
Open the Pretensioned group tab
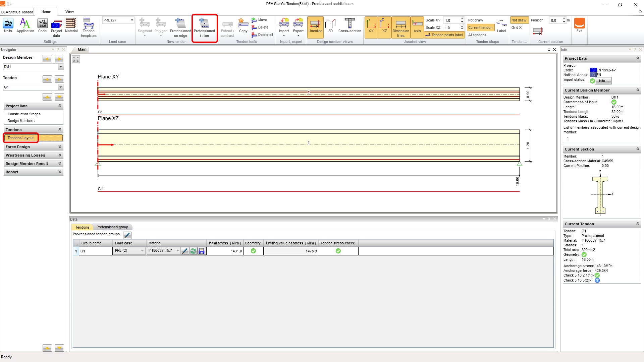112,227
